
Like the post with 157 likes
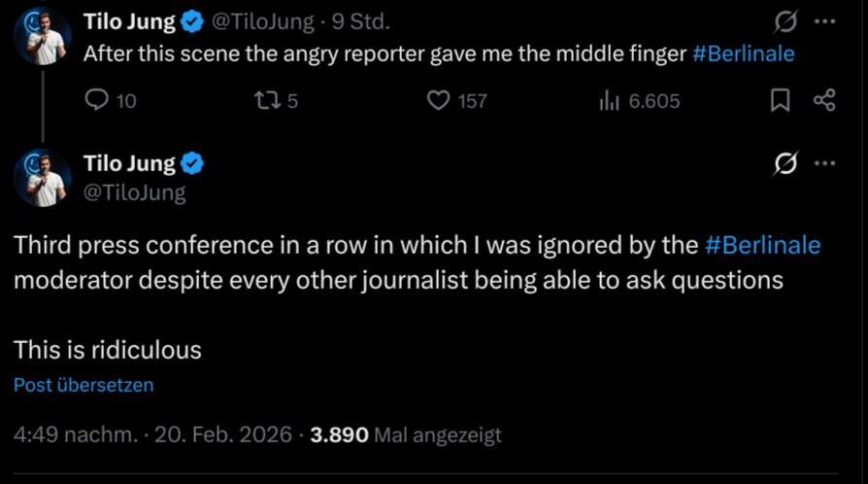point(440,100)
